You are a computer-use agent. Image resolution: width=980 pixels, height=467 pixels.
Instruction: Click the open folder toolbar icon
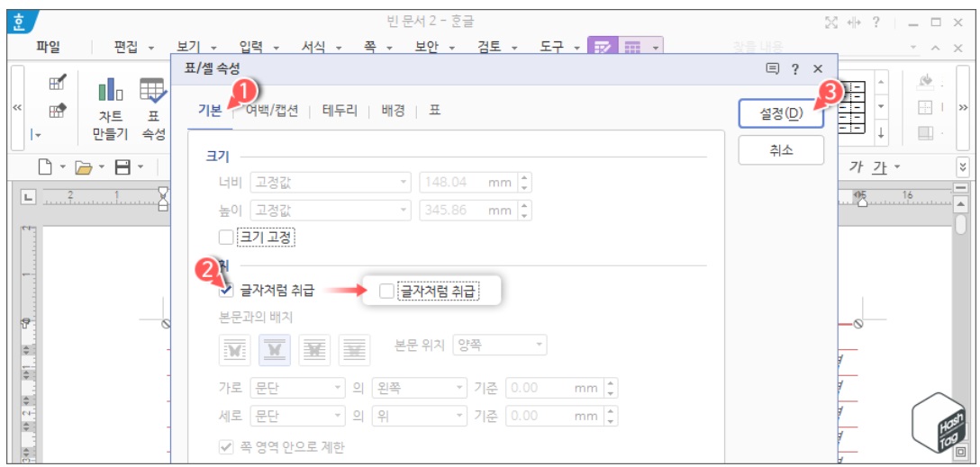coord(83,166)
